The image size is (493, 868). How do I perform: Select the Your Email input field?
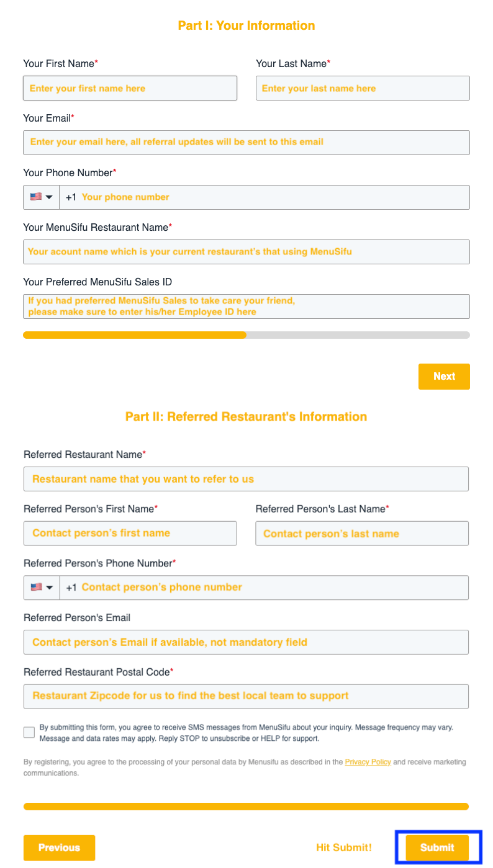point(246,143)
